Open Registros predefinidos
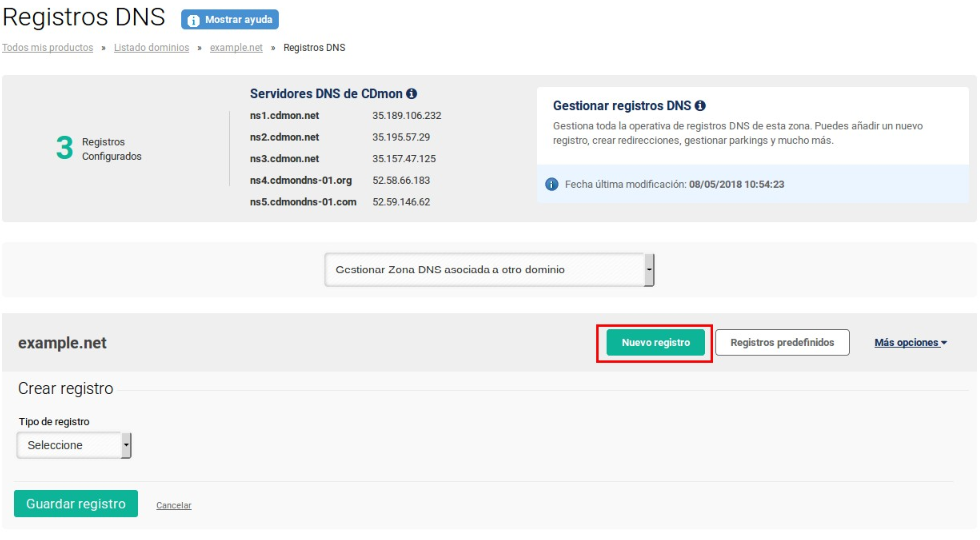 pos(782,343)
